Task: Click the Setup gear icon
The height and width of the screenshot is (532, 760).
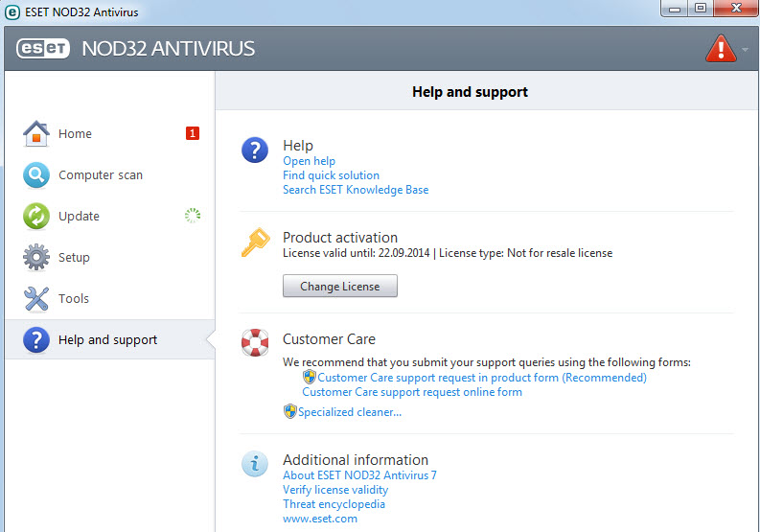Action: (x=35, y=258)
